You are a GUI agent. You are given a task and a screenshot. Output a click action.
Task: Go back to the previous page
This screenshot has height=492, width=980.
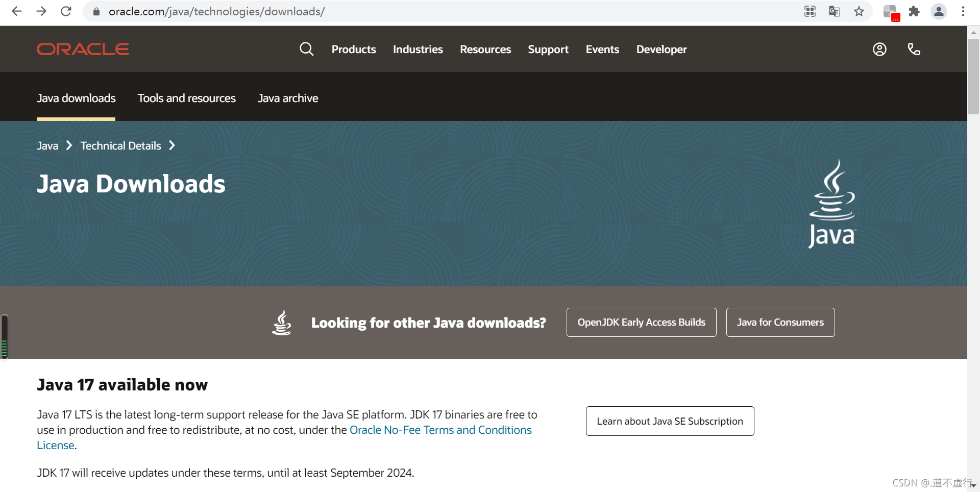click(17, 11)
